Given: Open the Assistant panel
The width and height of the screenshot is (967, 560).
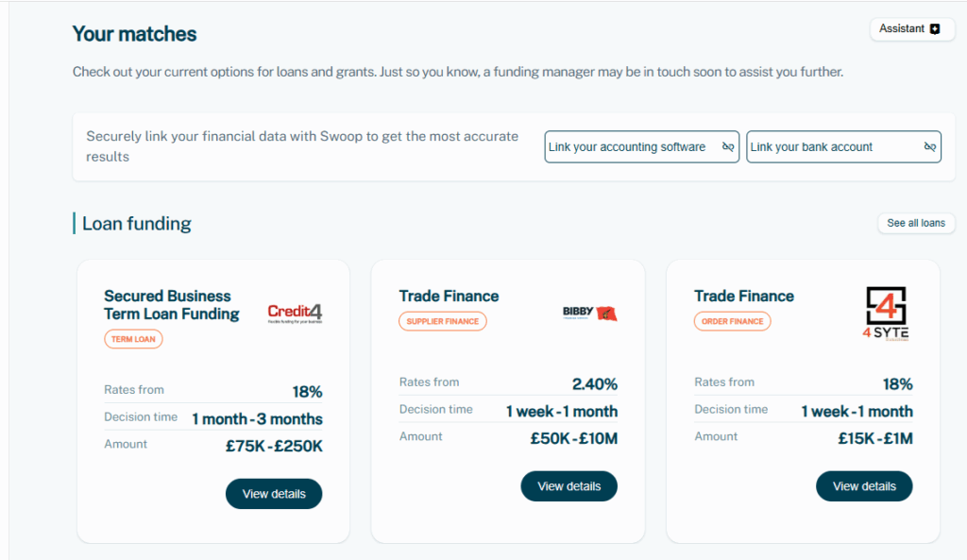Looking at the screenshot, I should click(909, 29).
